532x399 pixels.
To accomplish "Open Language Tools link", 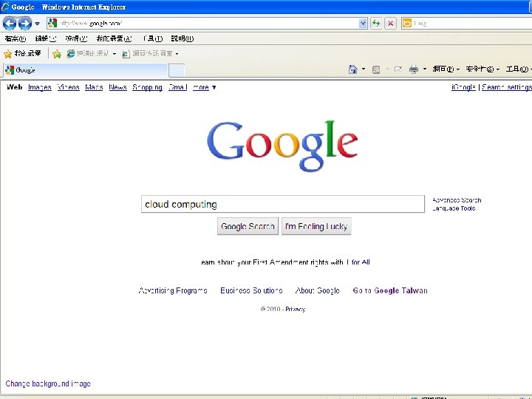I will click(x=454, y=208).
